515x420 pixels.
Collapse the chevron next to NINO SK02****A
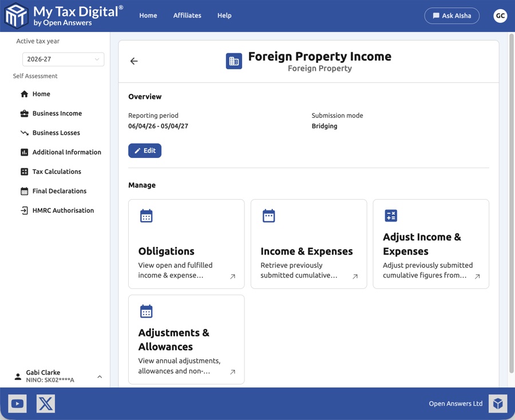[x=100, y=377]
